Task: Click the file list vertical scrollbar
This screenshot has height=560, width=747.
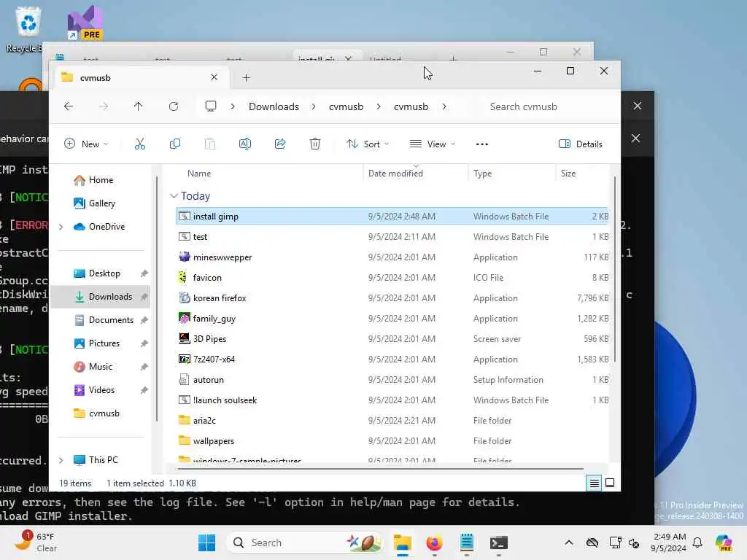Action: point(614,269)
